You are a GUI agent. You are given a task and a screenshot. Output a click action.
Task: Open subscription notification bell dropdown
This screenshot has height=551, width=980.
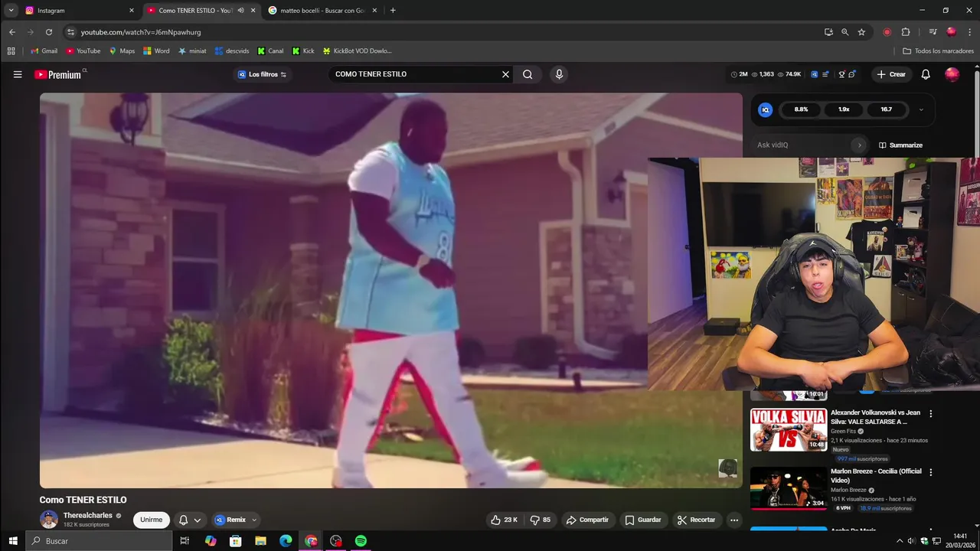point(190,520)
